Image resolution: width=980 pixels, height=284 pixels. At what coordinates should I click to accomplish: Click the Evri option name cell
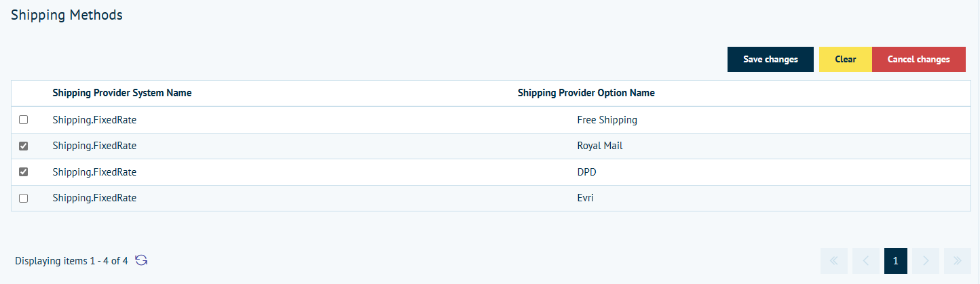586,199
